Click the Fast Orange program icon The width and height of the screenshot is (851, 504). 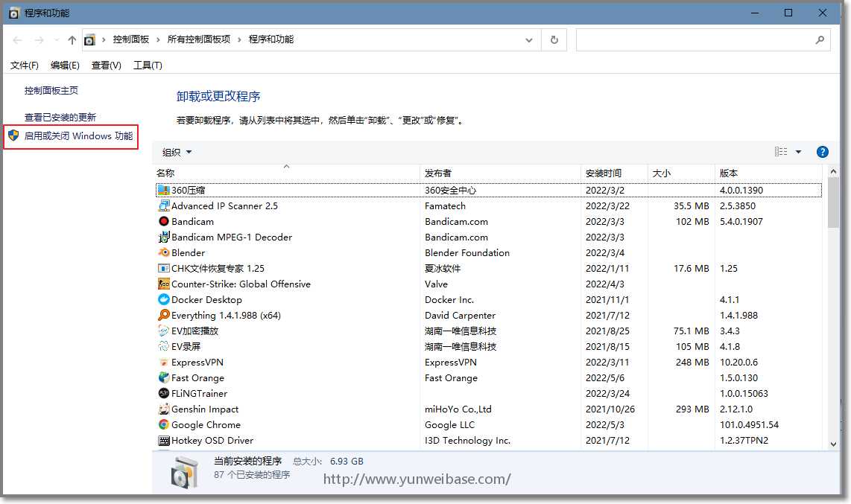[x=163, y=377]
